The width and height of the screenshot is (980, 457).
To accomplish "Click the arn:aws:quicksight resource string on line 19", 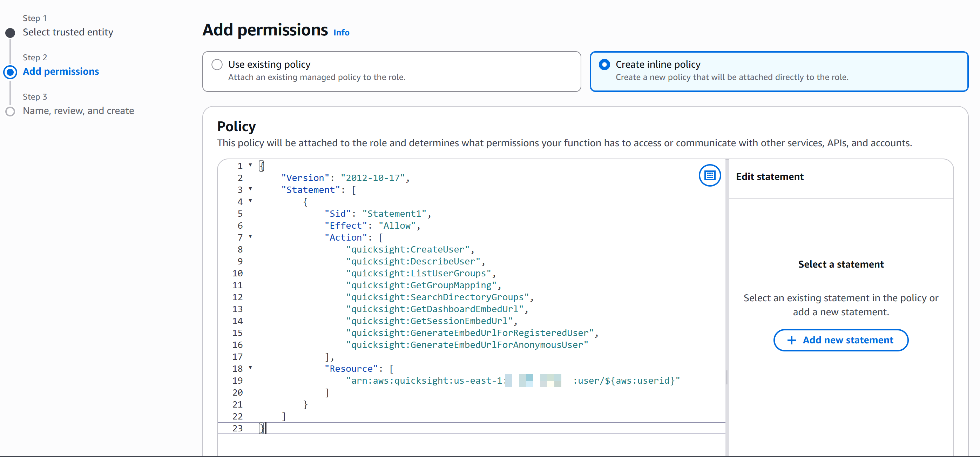I will (513, 381).
